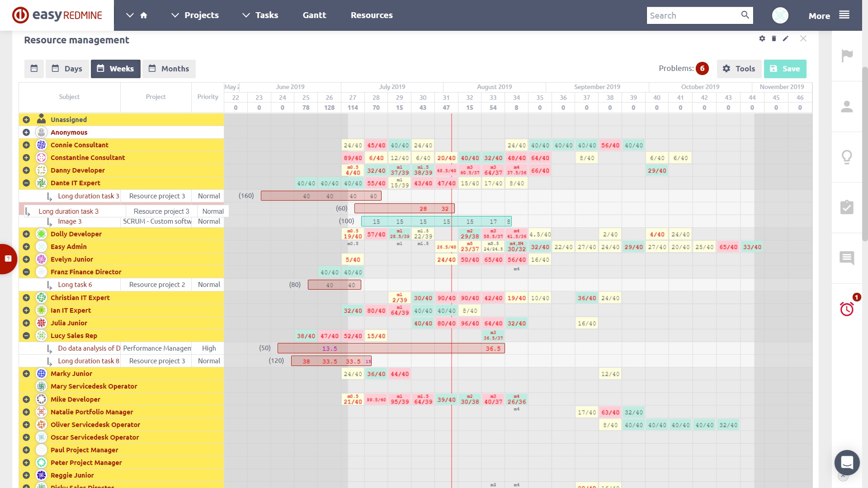868x488 pixels.
Task: Open the chat widget bubble
Action: tap(847, 462)
